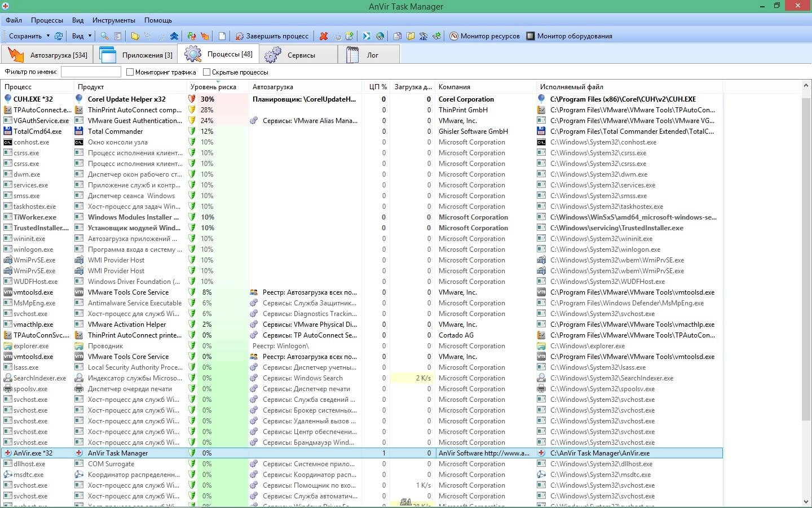
Task: Click the Total Commander floppy icon beside TotalCmd64.exe
Action: point(8,132)
